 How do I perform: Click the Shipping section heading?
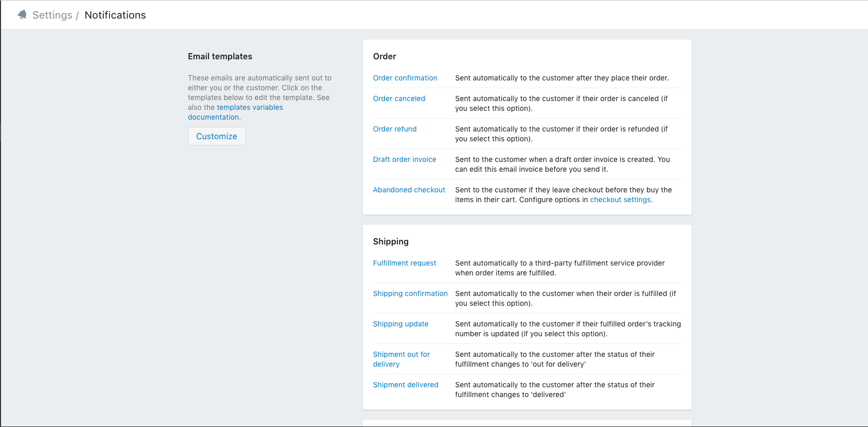pos(391,241)
